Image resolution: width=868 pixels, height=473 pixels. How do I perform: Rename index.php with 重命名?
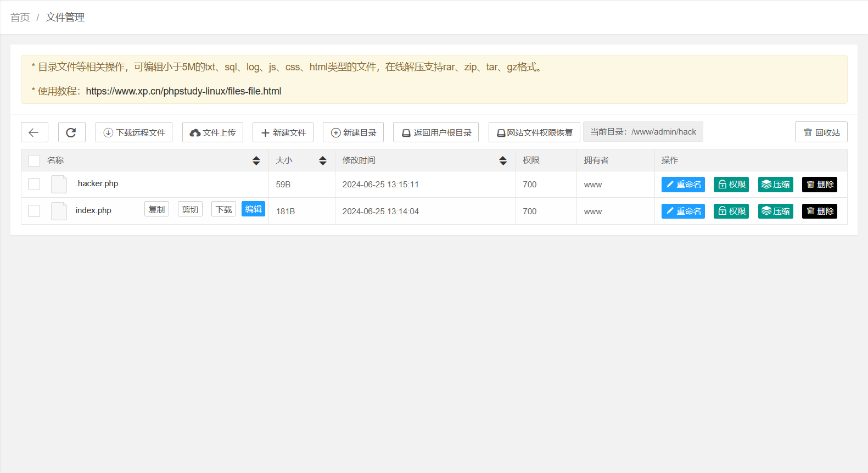(683, 211)
